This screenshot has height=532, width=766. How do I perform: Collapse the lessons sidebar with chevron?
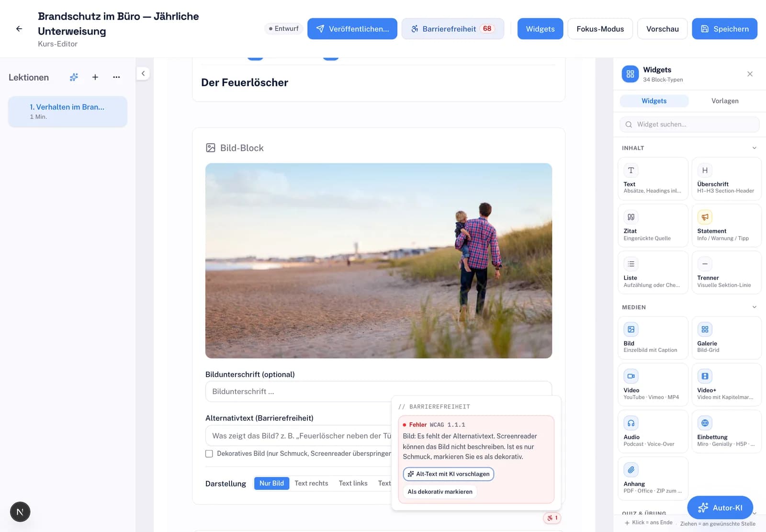point(143,73)
